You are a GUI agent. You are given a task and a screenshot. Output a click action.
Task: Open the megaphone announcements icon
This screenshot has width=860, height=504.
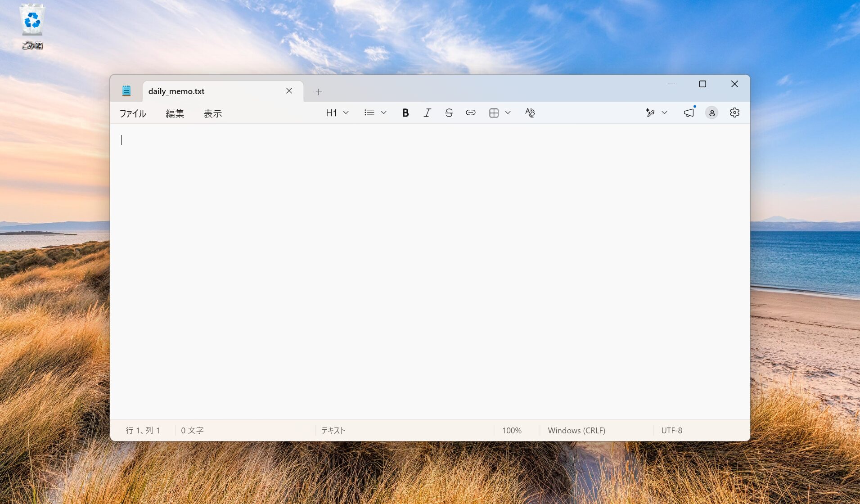pos(689,113)
